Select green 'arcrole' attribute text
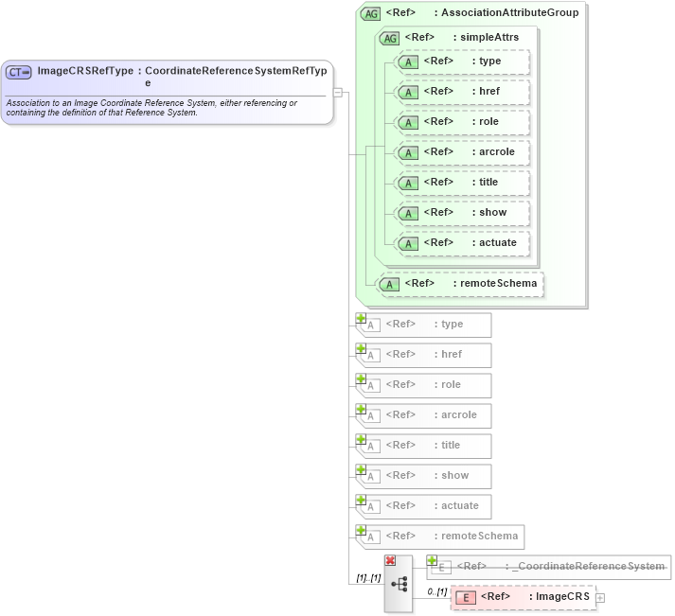Viewport: 675px width, 616px height. tap(497, 151)
